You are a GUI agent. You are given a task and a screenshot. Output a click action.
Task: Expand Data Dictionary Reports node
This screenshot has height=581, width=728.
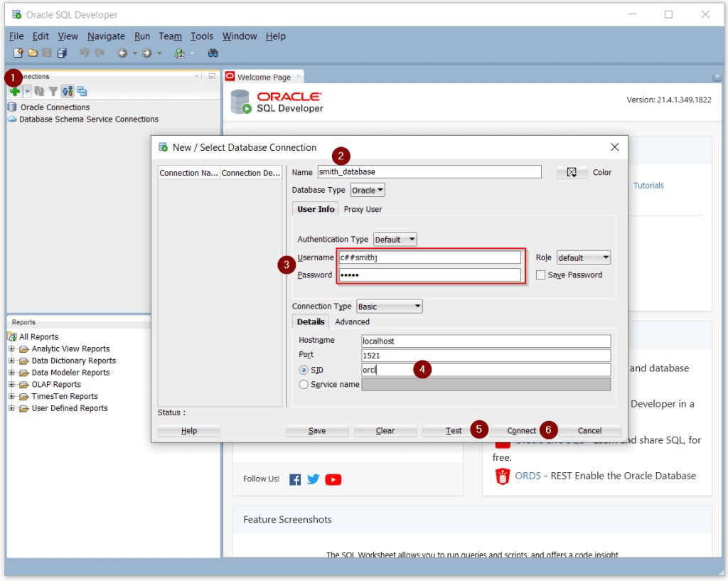[x=11, y=361]
